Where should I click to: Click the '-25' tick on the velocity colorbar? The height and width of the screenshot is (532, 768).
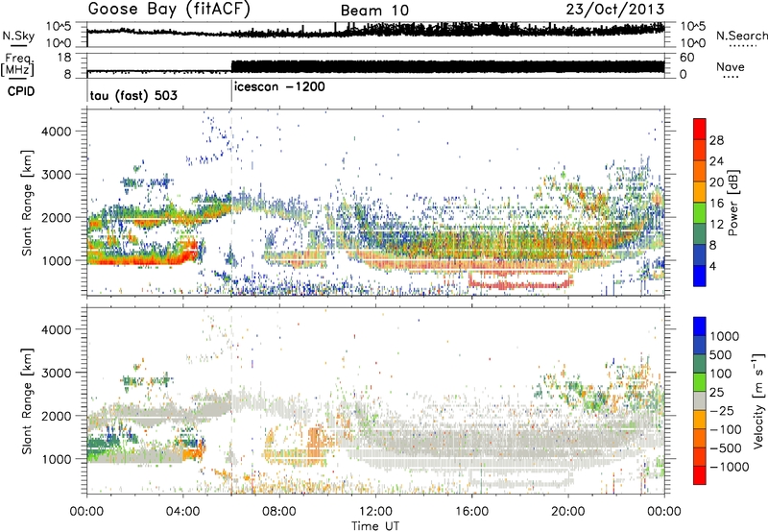[x=722, y=410]
